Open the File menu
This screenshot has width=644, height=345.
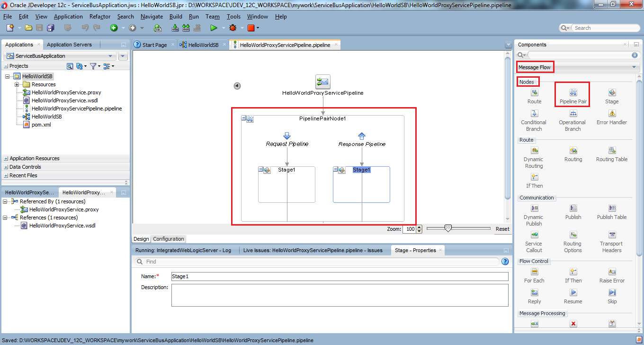click(8, 16)
